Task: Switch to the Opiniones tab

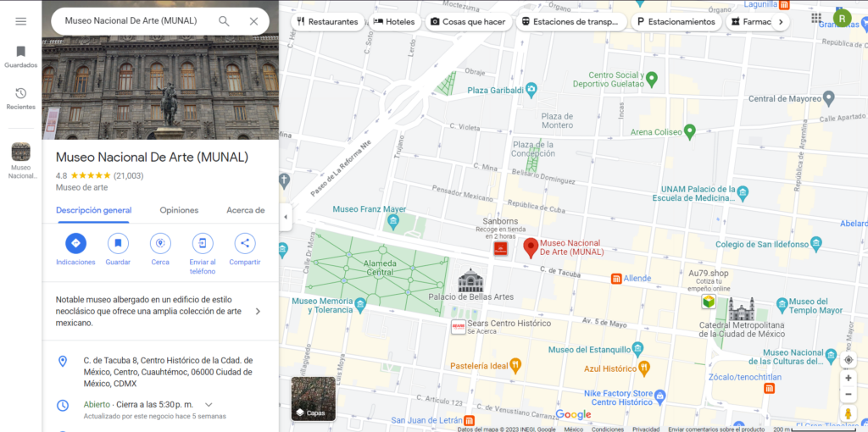Action: point(179,210)
